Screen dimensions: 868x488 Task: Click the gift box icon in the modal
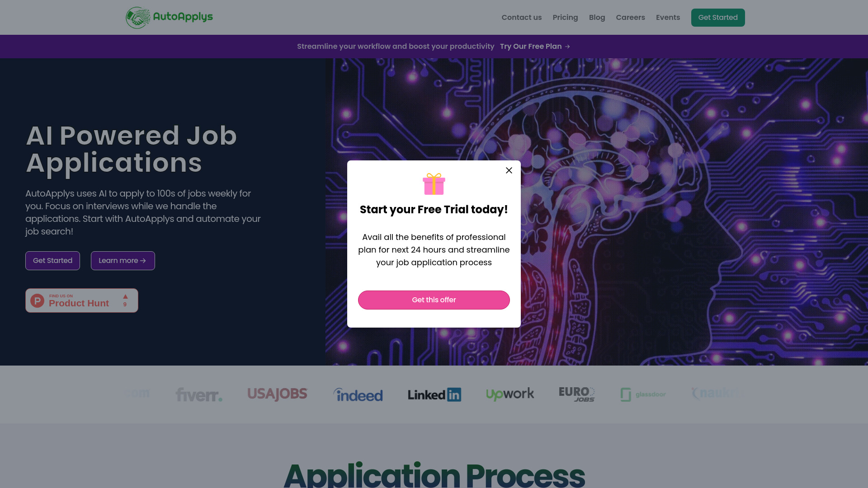(x=434, y=183)
